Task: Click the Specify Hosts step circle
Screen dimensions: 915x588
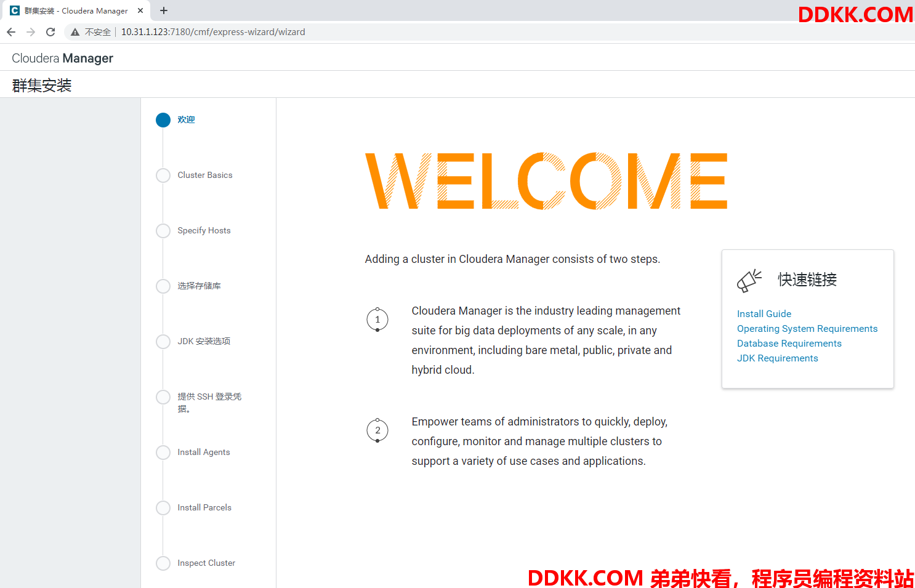Action: (163, 231)
